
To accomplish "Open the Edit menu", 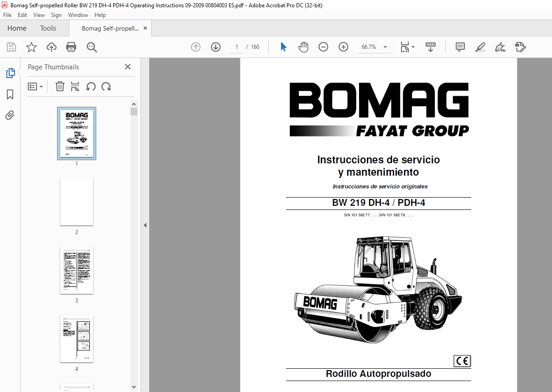I will click(x=22, y=15).
